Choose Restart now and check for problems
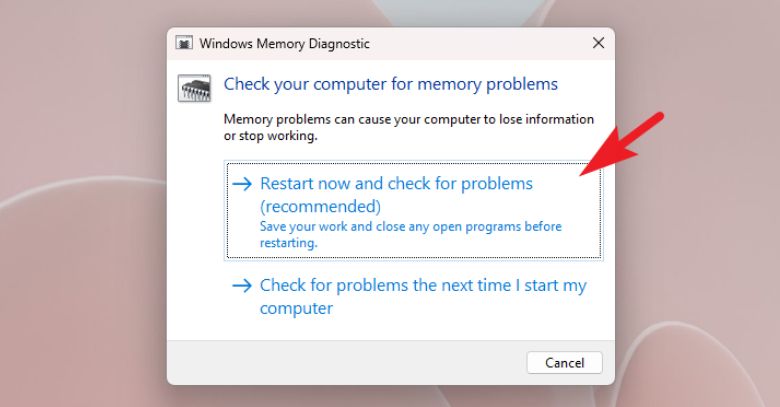 point(396,184)
